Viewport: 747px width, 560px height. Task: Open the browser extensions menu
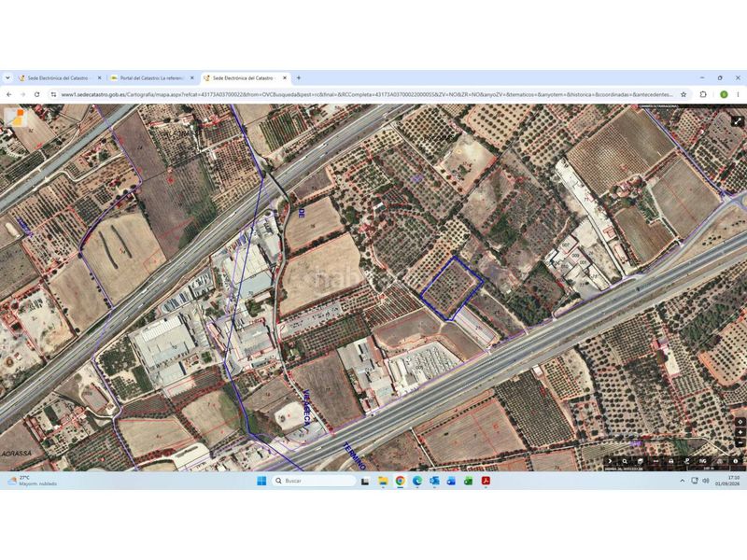coord(703,95)
